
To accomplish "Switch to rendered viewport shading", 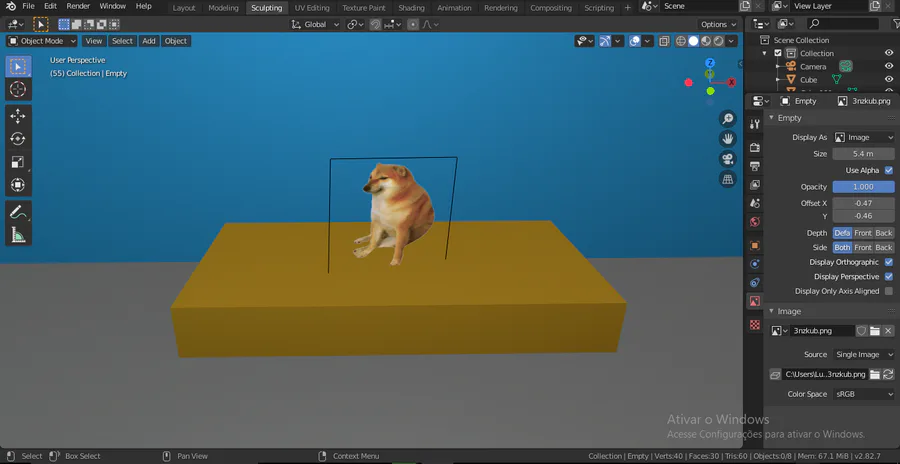I will pyautogui.click(x=719, y=41).
